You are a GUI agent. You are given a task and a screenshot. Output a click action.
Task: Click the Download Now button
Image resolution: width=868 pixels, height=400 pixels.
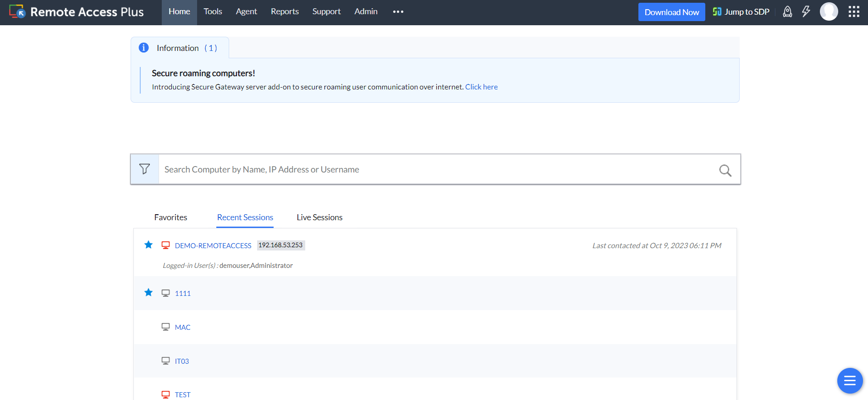[x=672, y=12]
